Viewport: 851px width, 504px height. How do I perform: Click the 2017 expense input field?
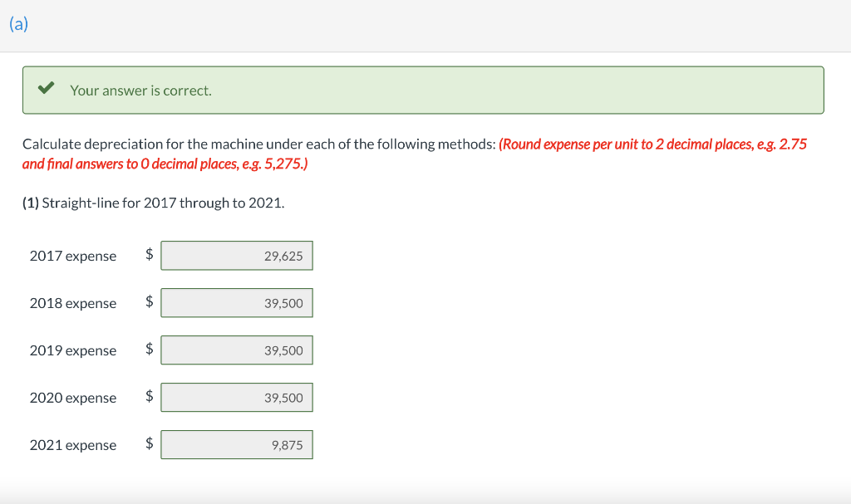237,256
